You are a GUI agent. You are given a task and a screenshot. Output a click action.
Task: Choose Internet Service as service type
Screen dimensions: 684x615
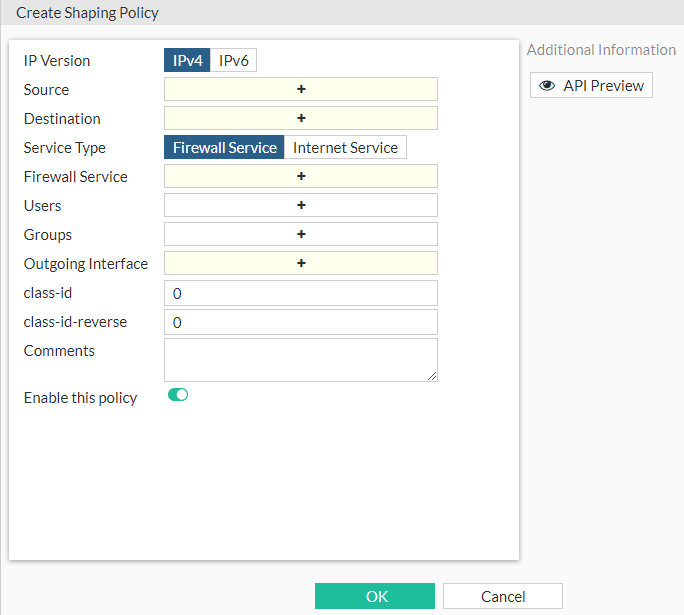(x=345, y=147)
